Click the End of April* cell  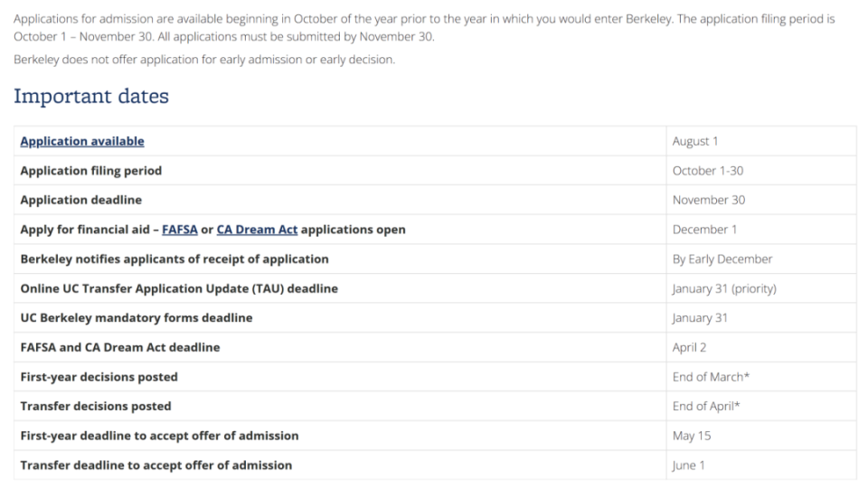(x=706, y=406)
